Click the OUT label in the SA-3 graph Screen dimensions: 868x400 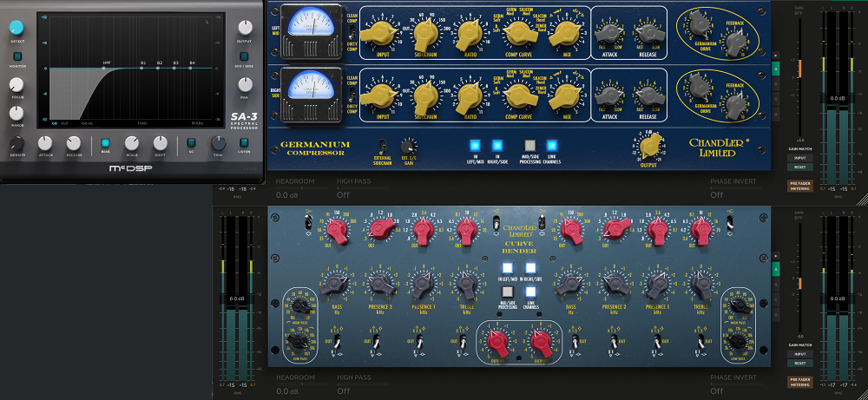65,123
